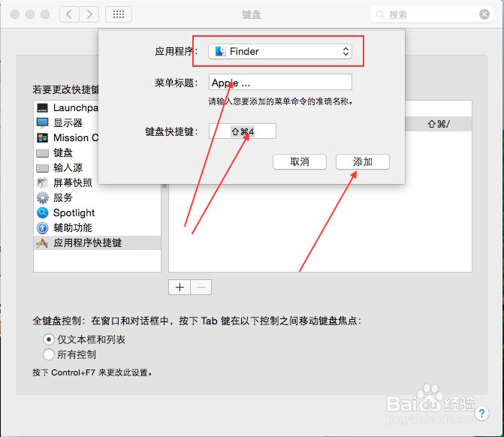This screenshot has width=504, height=437.
Task: Select 显示器 monitor icon
Action: tap(42, 122)
